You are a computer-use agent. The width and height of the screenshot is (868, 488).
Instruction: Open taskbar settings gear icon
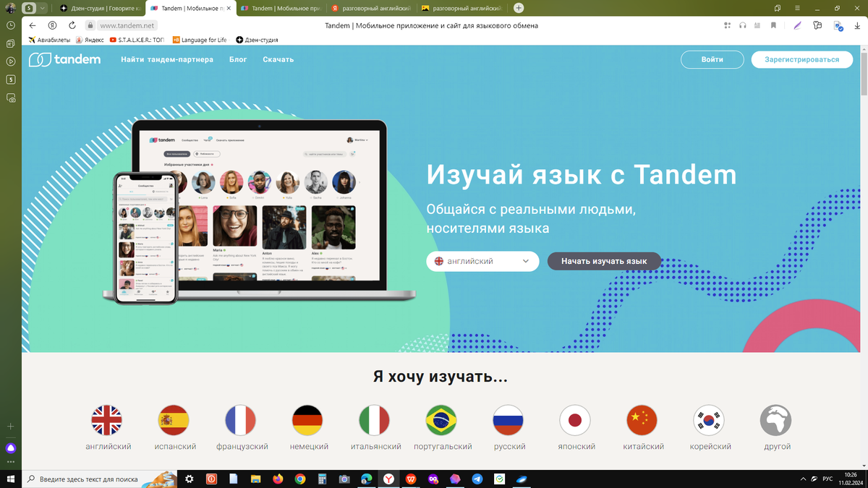tap(190, 479)
